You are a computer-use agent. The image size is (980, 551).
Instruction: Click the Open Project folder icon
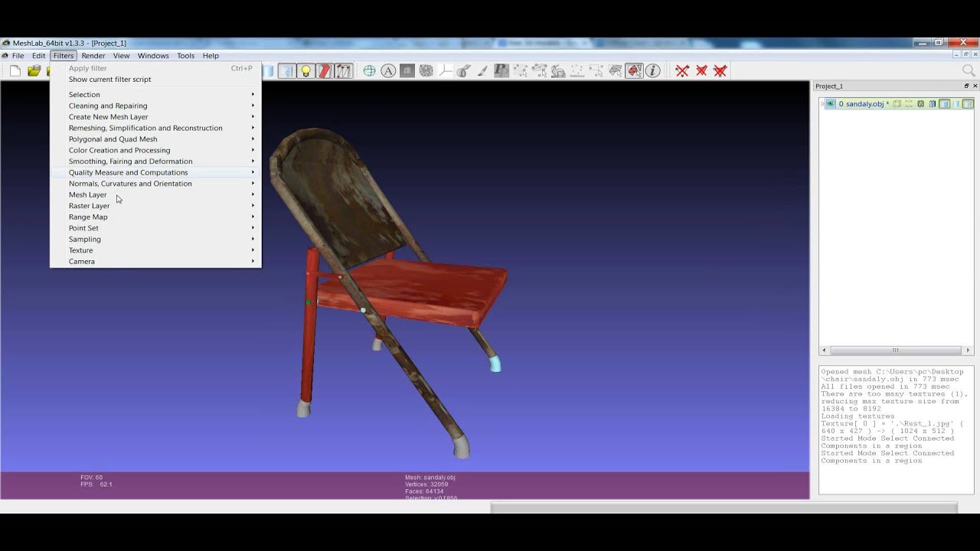34,70
